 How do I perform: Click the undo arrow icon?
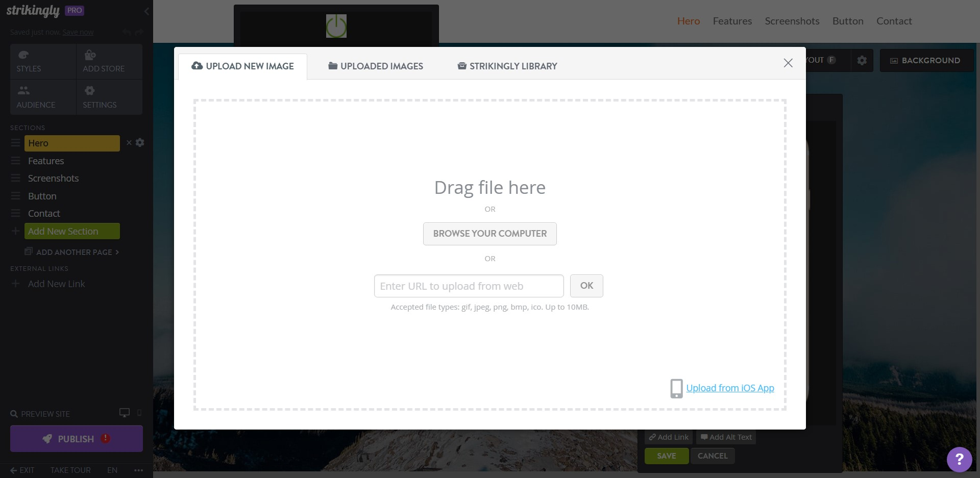[x=127, y=32]
